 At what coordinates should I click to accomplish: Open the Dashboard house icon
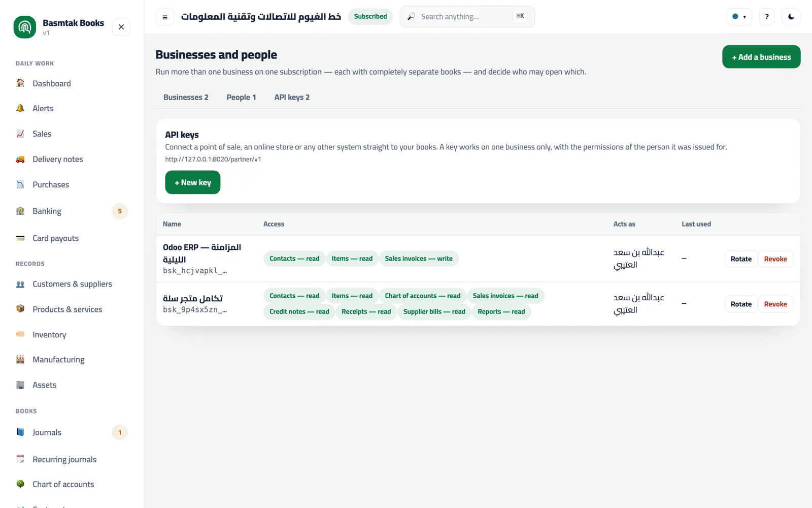[20, 83]
